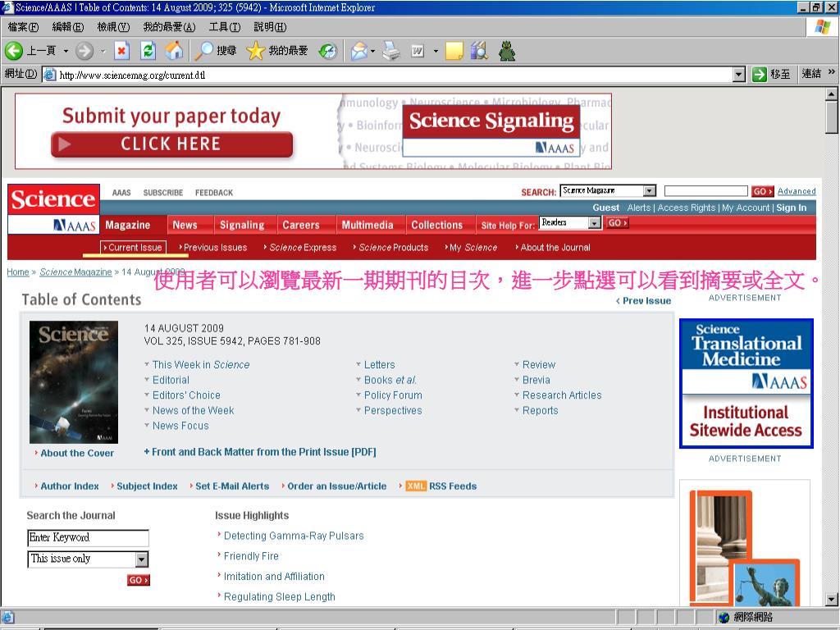Open the History icon in toolbar

328,52
